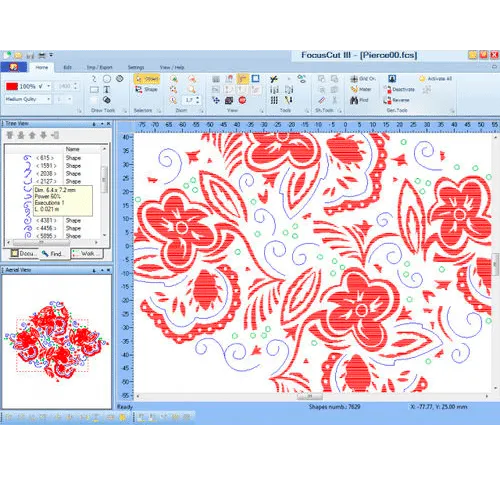Select the <4456> Shape row
Viewport: 500px width, 500px height.
[53, 228]
